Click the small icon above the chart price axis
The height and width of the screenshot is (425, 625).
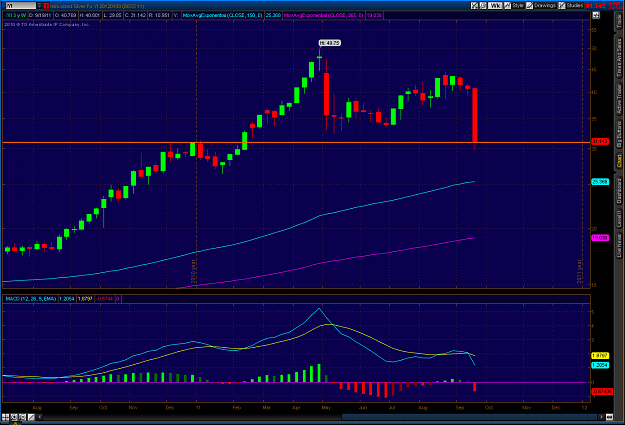point(596,15)
